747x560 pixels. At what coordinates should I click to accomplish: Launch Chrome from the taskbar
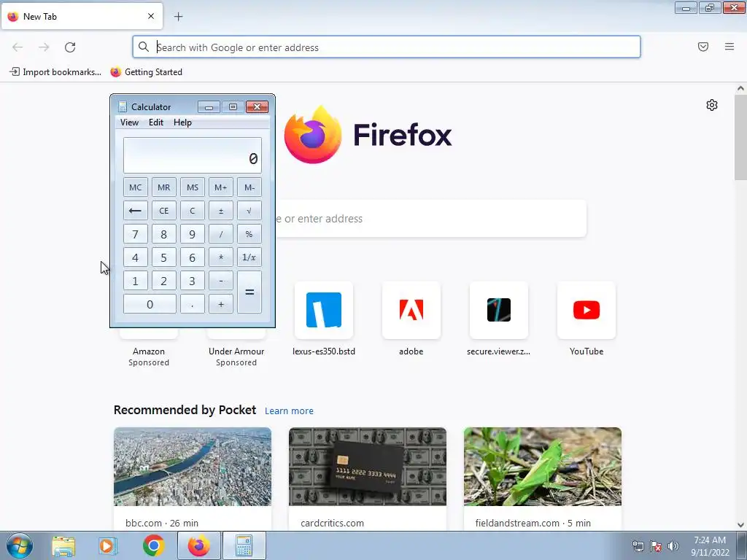coord(153,545)
